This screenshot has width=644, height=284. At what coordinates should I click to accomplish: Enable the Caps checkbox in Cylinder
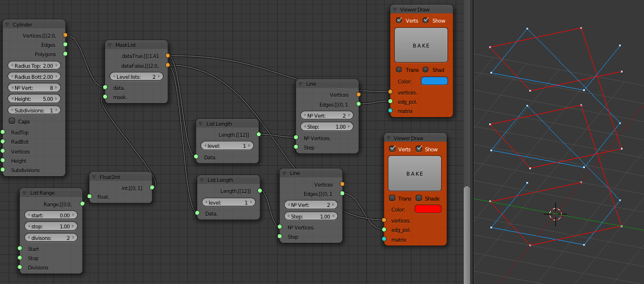coord(12,122)
